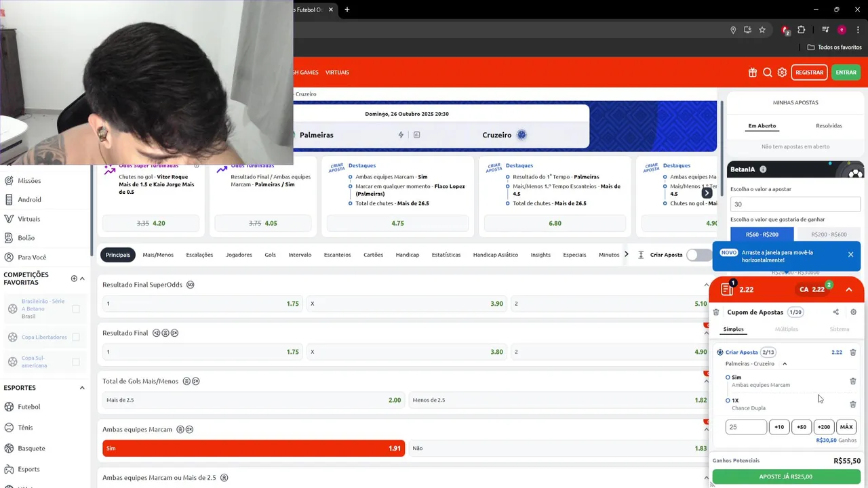Open the Todos os favoritos bookmarks folder
The image size is (868, 488).
(x=834, y=47)
